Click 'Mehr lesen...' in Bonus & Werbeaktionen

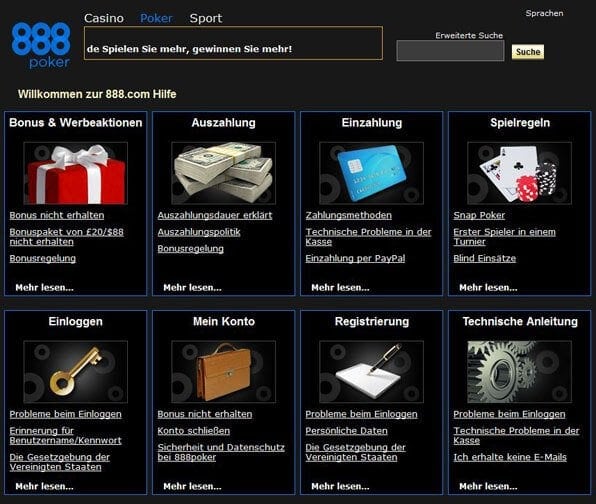point(44,288)
